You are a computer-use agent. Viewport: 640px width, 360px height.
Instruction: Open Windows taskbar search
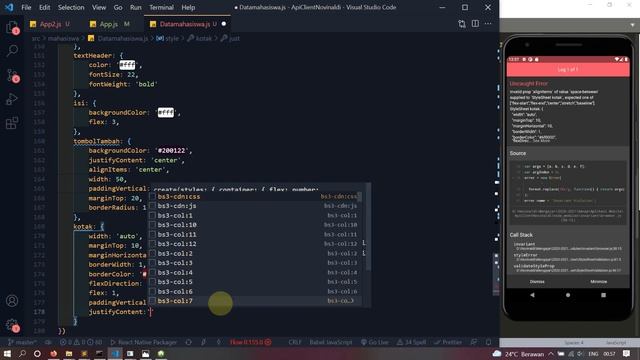tap(22, 353)
